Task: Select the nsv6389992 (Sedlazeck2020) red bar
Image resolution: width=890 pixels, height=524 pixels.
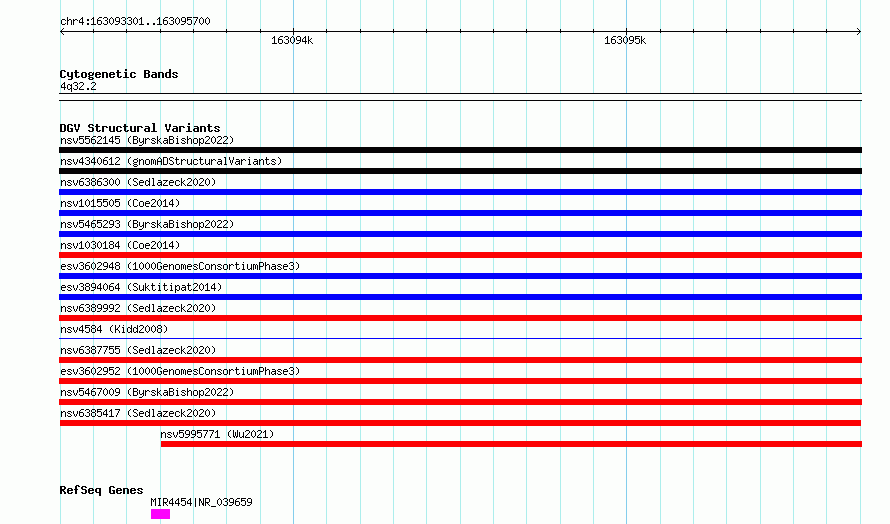Action: click(x=460, y=318)
